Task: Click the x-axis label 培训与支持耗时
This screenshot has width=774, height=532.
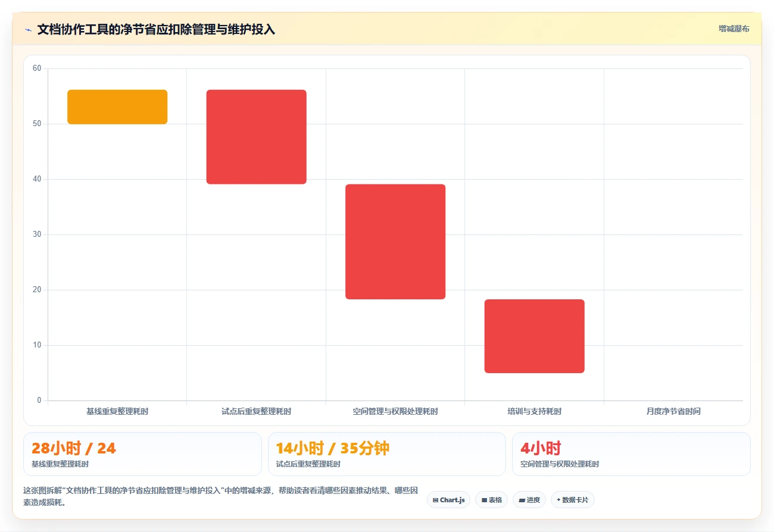Action: tap(535, 411)
